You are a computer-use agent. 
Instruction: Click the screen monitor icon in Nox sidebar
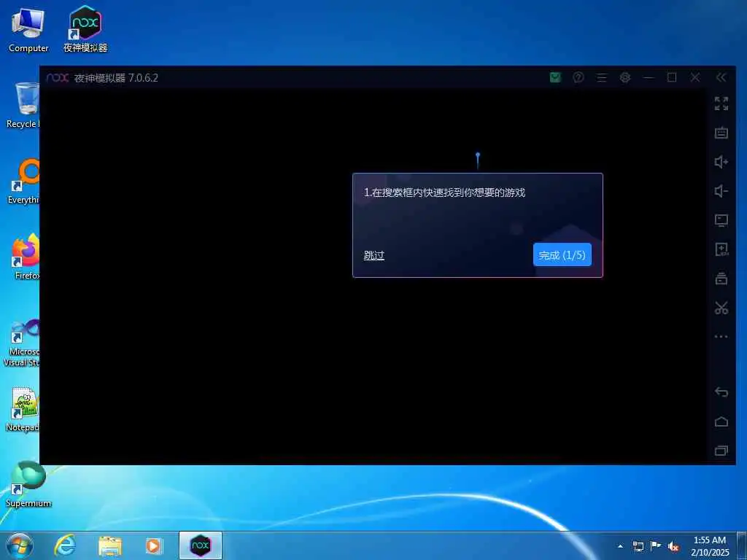721,220
